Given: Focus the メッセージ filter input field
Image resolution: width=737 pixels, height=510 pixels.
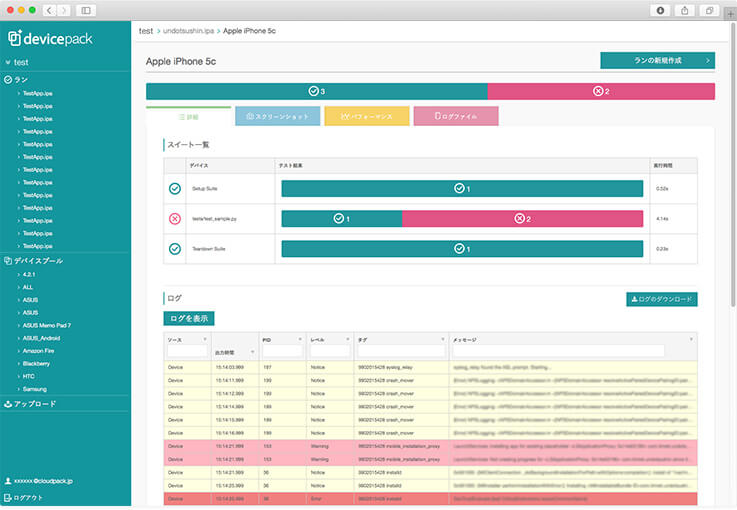Looking at the screenshot, I should point(558,351).
